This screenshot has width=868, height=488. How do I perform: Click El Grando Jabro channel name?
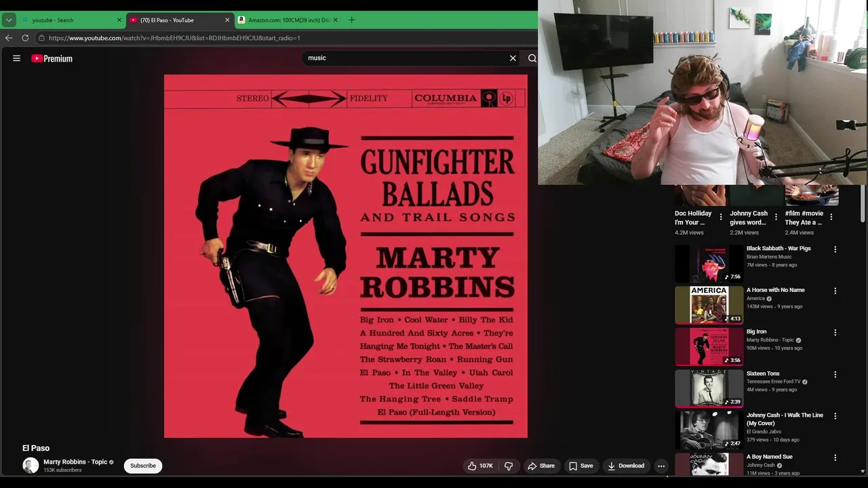tap(764, 432)
